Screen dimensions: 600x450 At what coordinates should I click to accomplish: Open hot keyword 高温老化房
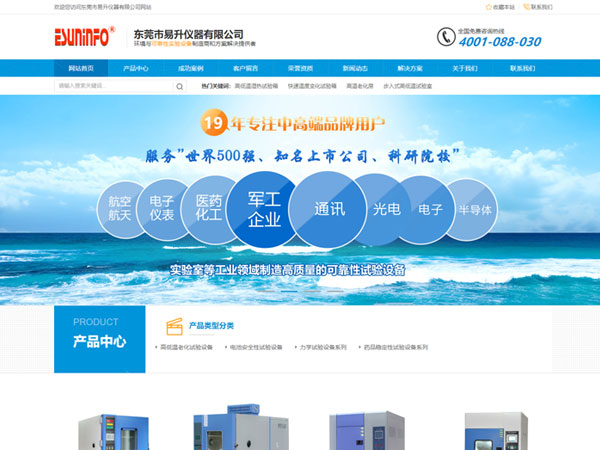360,86
